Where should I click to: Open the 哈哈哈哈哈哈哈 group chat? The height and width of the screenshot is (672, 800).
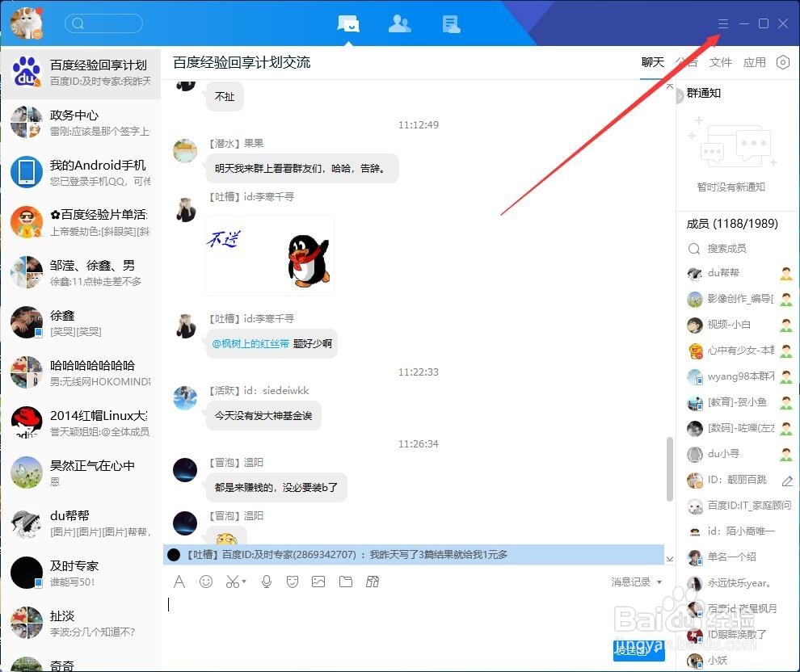point(81,372)
